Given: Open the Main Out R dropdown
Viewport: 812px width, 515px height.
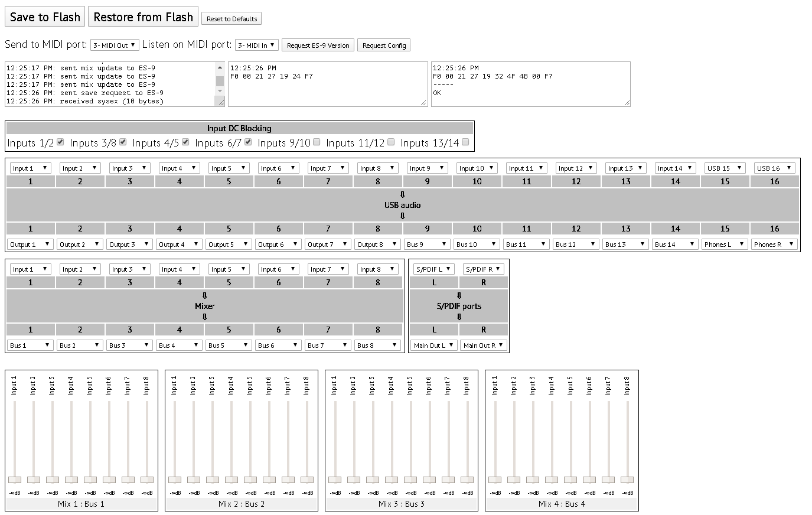Looking at the screenshot, I should click(x=484, y=345).
